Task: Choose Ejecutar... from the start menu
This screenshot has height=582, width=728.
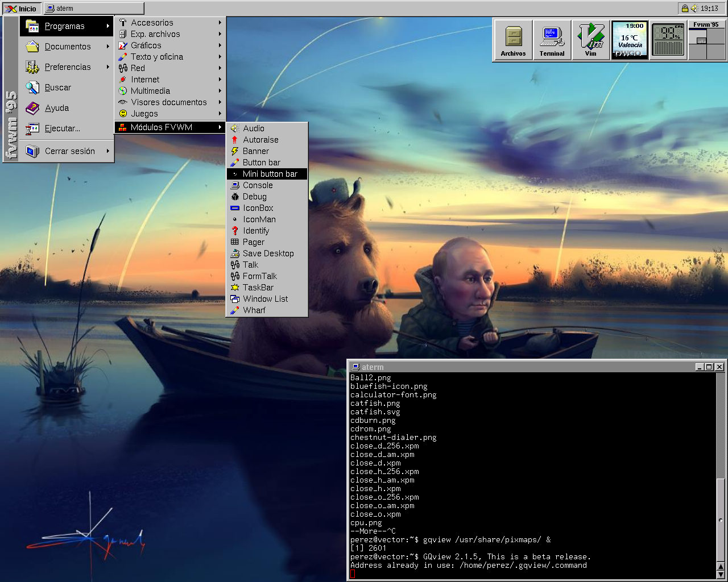Action: point(67,128)
